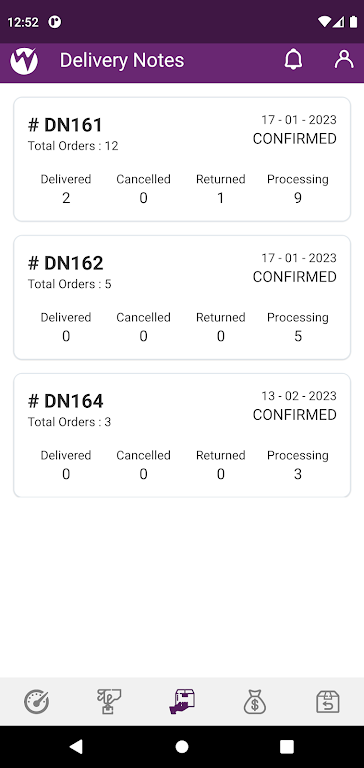The height and width of the screenshot is (768, 364).
Task: Open the user profile icon
Action: click(x=344, y=59)
